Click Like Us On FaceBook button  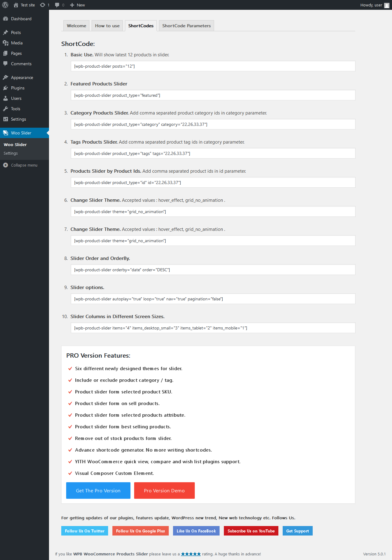pyautogui.click(x=196, y=531)
